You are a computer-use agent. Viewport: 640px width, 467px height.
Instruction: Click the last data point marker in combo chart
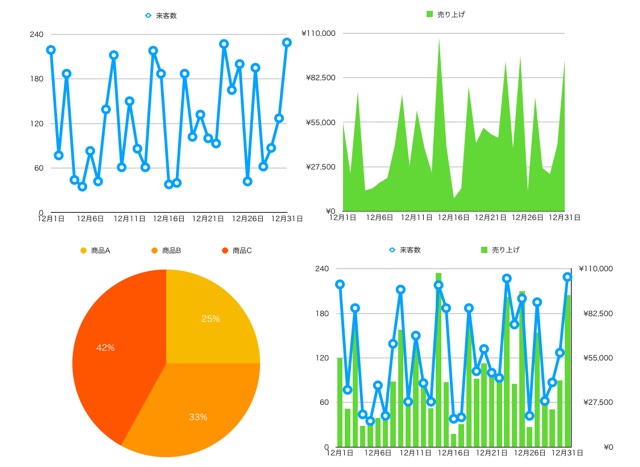tap(568, 277)
